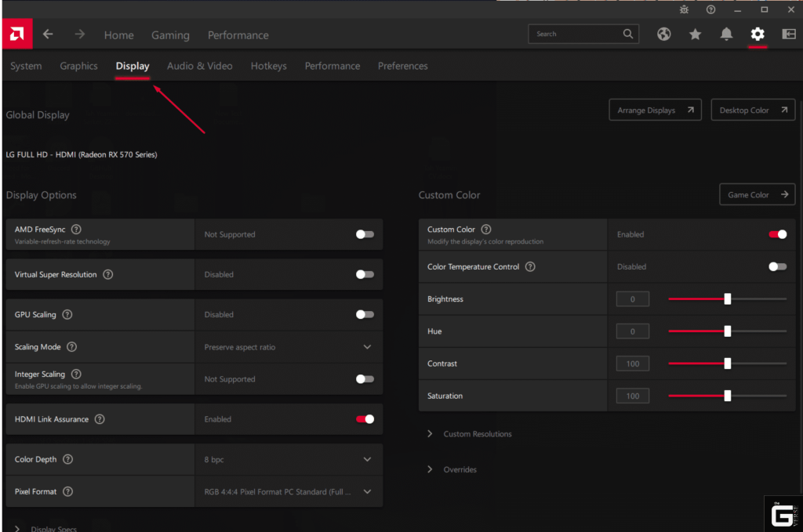803x532 pixels.
Task: Click the help question mark for AMD FreeSync
Action: (x=76, y=230)
